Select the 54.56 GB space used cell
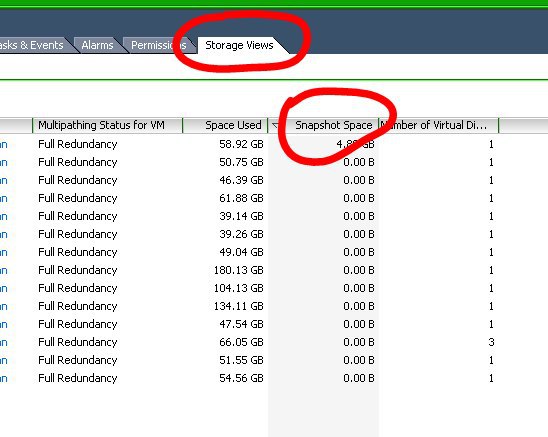 pyautogui.click(x=241, y=378)
